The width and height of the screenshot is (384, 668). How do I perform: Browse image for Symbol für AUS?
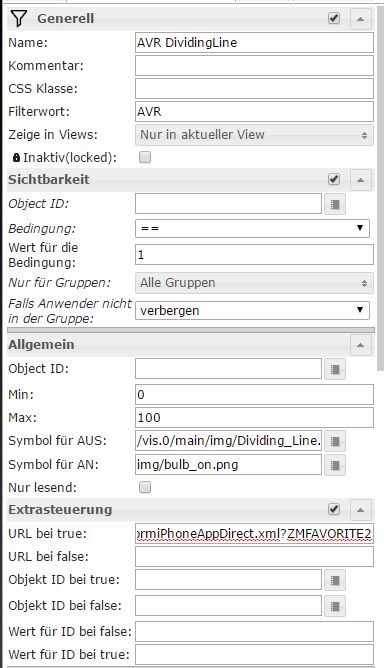click(x=335, y=441)
